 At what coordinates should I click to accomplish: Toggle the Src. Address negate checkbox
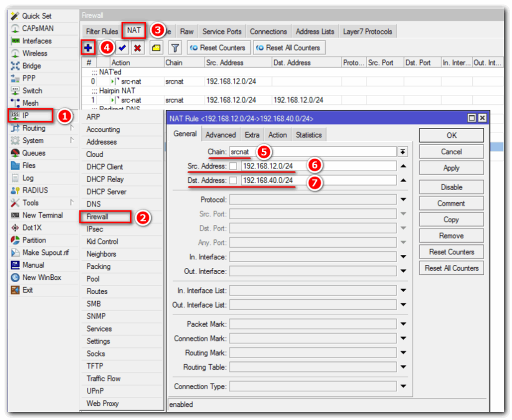pyautogui.click(x=233, y=166)
